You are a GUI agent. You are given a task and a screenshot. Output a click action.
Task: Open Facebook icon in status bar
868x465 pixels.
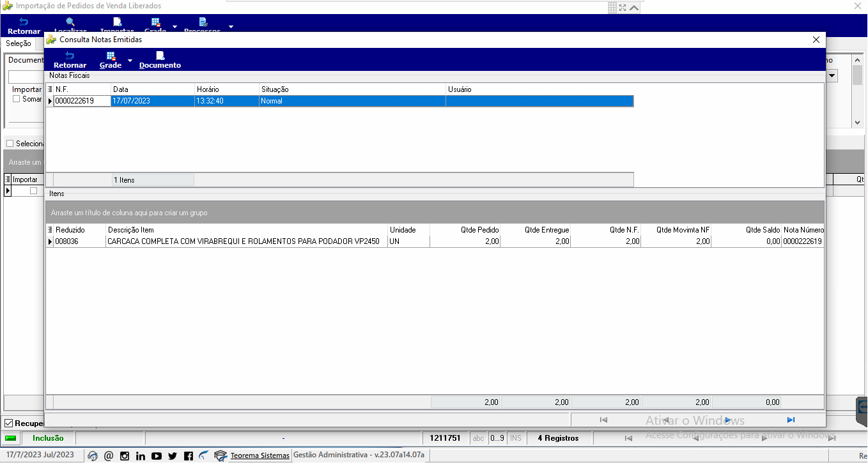189,456
